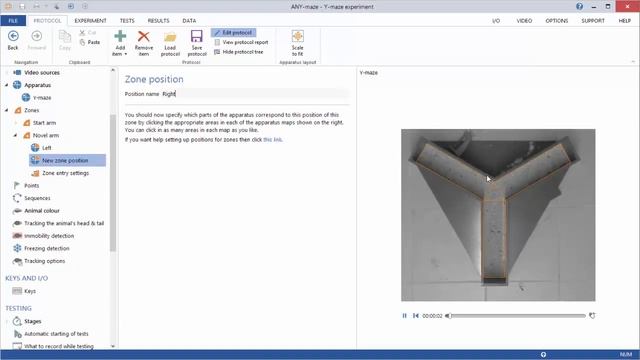Open Tracking options item
Image resolution: width=640 pixels, height=360 pixels.
tap(39, 261)
